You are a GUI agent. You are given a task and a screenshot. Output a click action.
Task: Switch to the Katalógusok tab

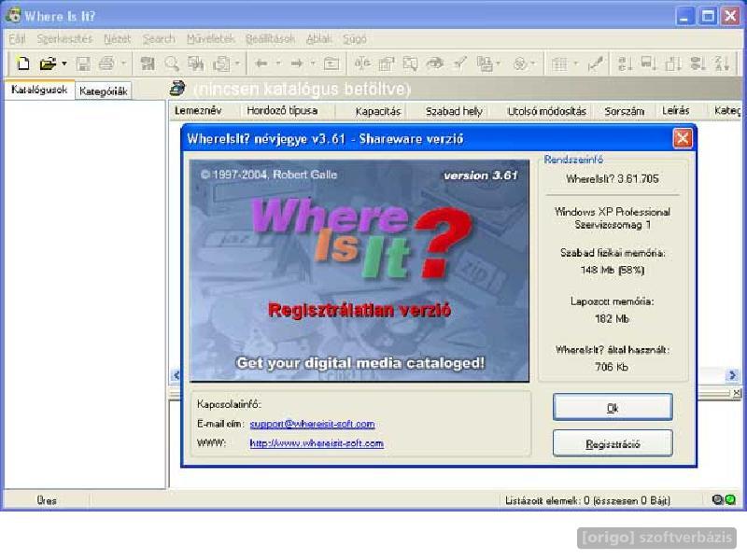(x=39, y=90)
